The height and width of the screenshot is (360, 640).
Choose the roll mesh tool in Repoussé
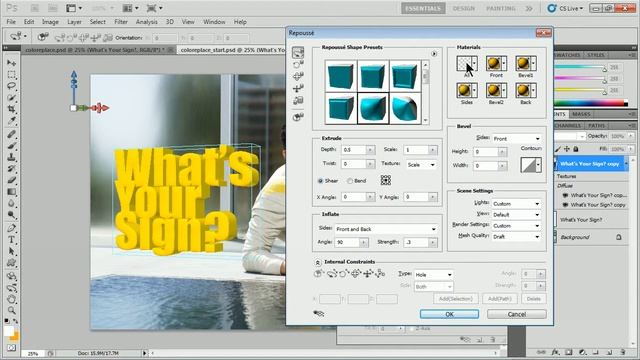point(298,64)
